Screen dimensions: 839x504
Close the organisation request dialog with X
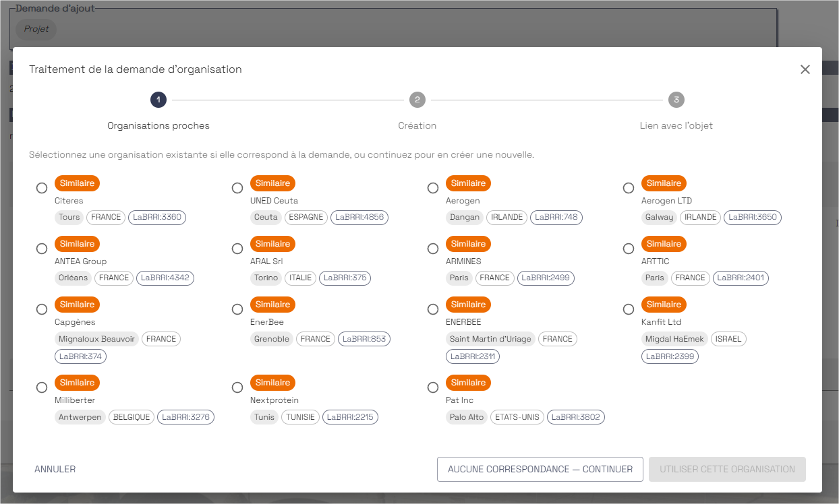(805, 69)
